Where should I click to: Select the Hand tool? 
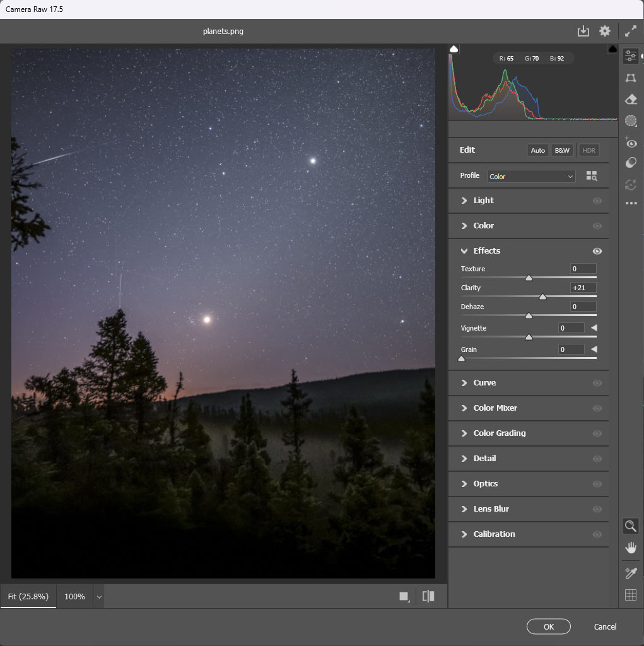pos(630,547)
